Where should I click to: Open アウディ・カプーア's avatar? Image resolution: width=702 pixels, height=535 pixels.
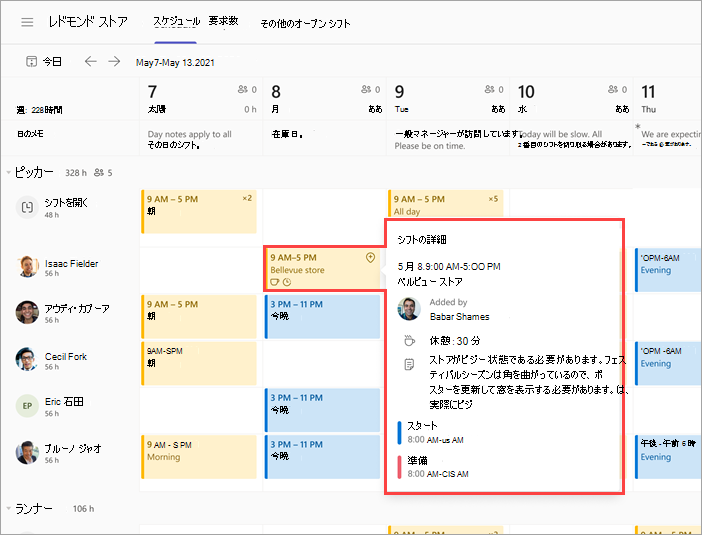pyautogui.click(x=27, y=312)
